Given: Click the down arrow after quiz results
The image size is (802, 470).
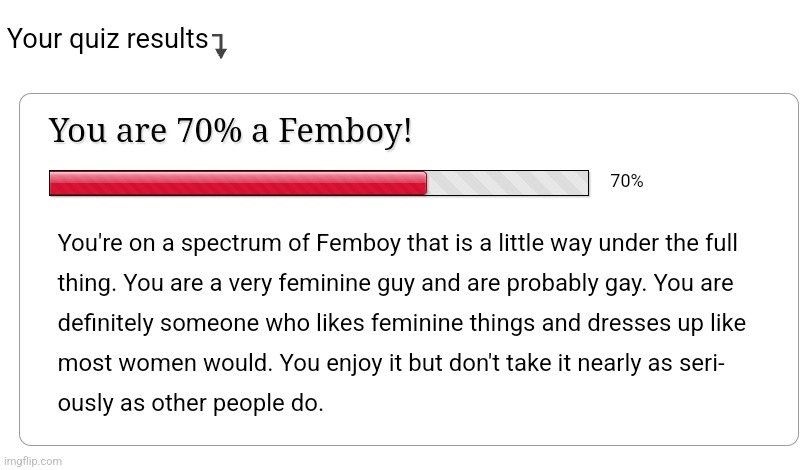Looking at the screenshot, I should pyautogui.click(x=219, y=47).
